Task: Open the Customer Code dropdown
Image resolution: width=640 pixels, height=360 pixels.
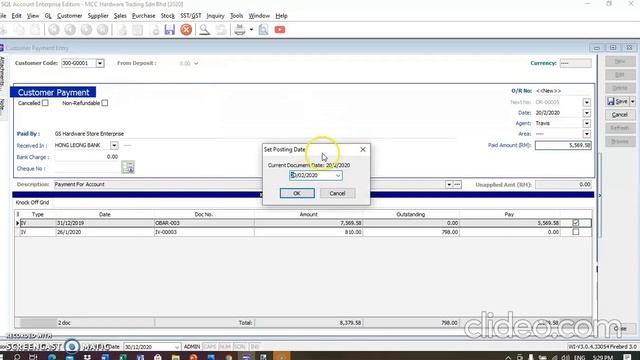Action: pyautogui.click(x=100, y=63)
